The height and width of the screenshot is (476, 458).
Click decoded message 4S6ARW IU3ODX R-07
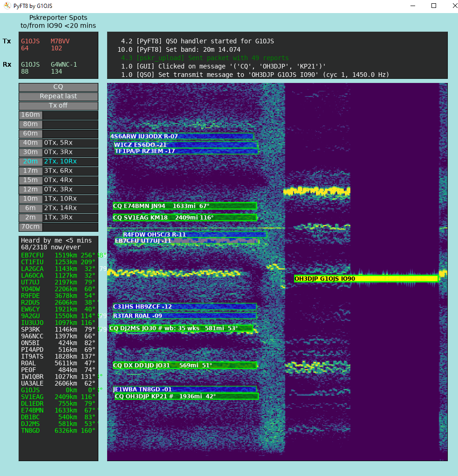pos(182,136)
